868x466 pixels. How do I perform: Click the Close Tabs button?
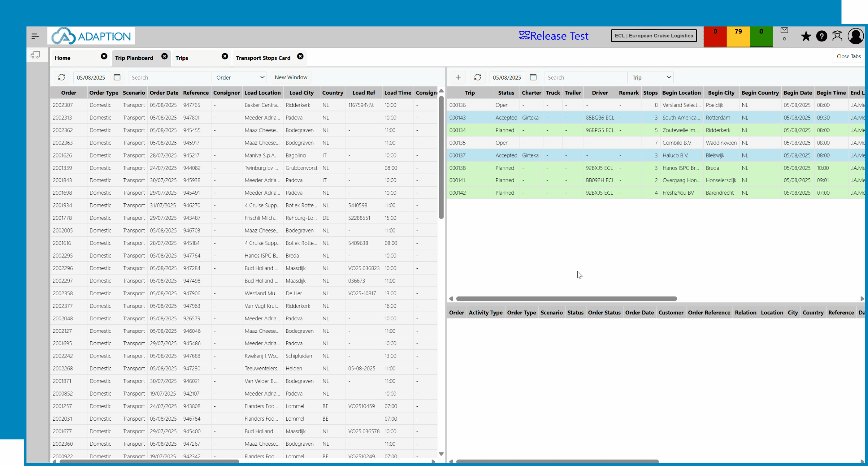tap(848, 56)
